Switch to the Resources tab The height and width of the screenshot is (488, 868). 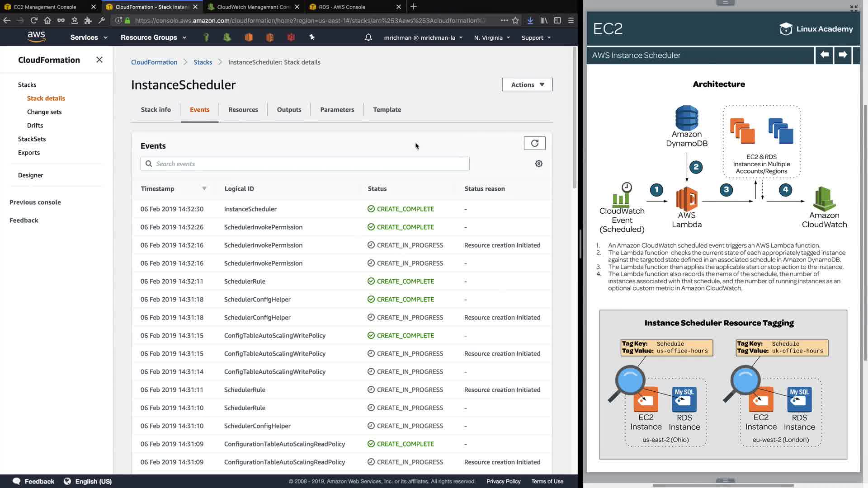coord(243,110)
